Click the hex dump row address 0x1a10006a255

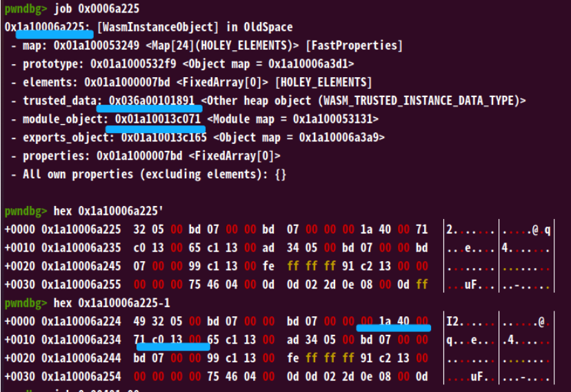pyautogui.click(x=72, y=284)
